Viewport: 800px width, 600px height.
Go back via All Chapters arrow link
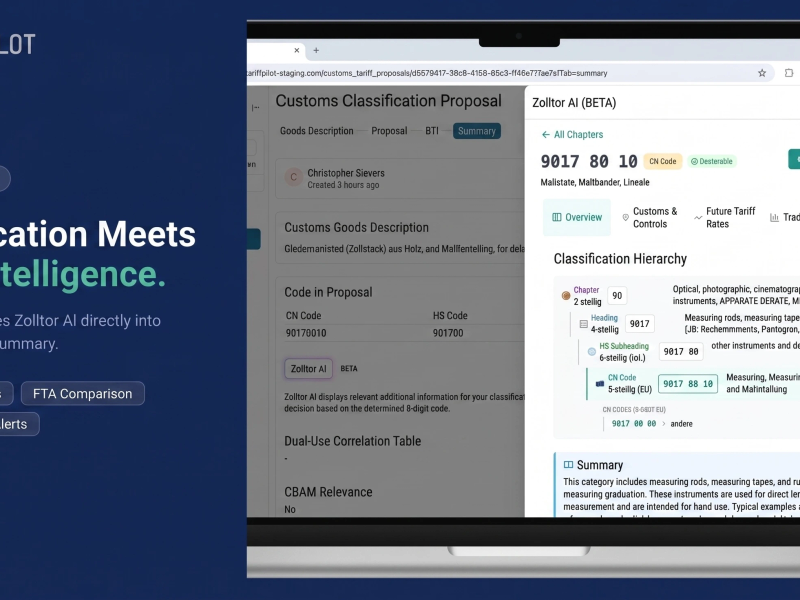572,135
